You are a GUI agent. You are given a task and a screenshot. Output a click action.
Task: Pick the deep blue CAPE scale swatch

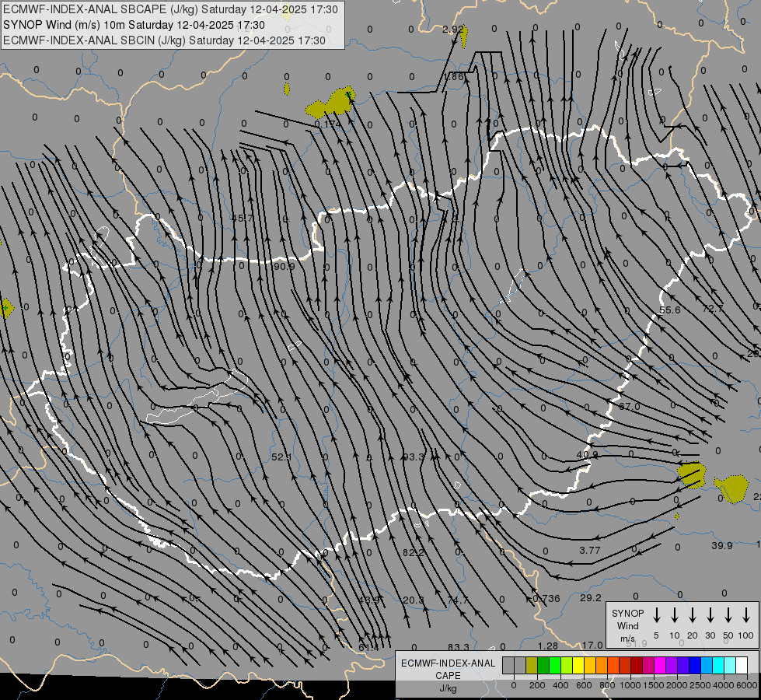694,666
